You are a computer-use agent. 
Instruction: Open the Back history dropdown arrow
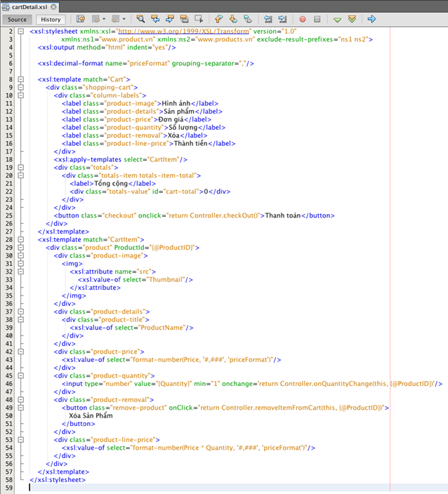(x=104, y=19)
